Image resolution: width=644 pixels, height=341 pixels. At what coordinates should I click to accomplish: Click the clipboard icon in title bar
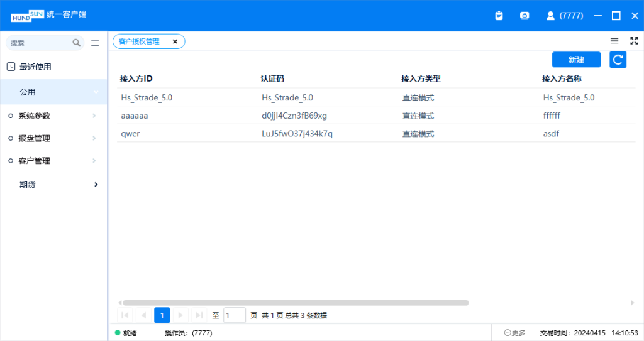(499, 16)
